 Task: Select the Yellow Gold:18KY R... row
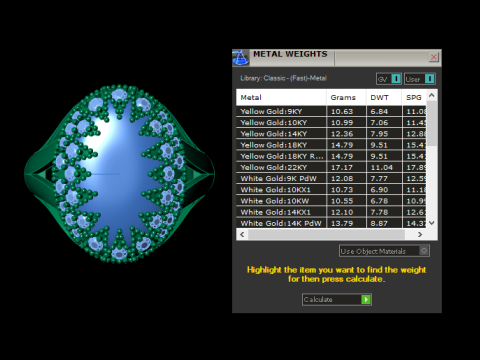(x=331, y=156)
